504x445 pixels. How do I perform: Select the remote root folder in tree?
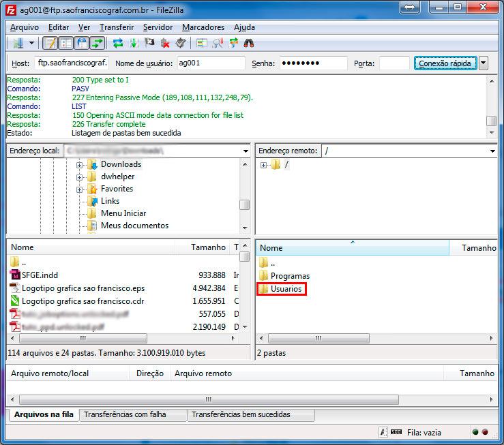coord(286,165)
